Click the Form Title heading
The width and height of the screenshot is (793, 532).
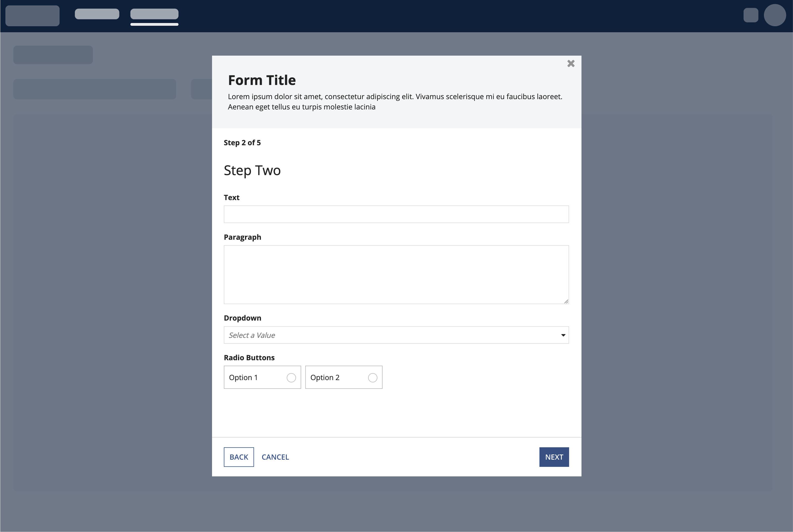262,80
